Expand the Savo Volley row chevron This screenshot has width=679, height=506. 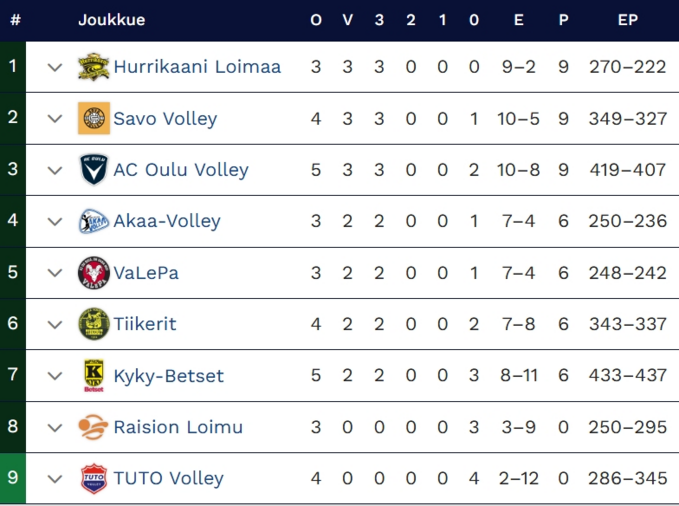tap(55, 118)
